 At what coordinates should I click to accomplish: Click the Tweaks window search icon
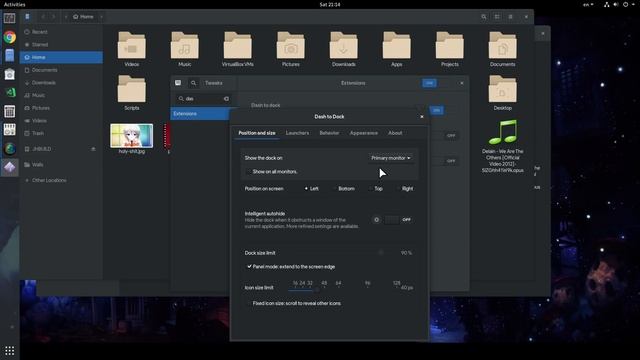point(193,83)
